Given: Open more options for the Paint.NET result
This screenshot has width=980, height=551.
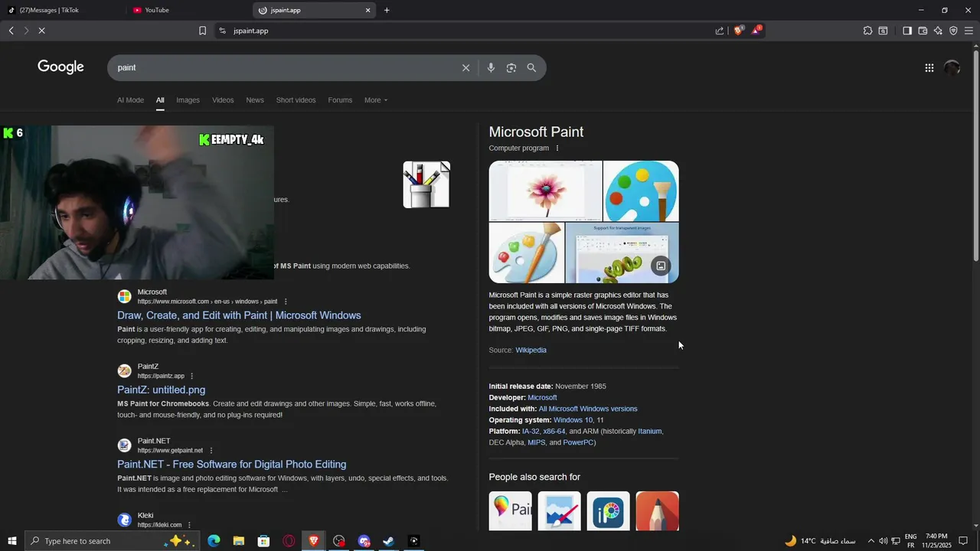Looking at the screenshot, I should pos(211,451).
